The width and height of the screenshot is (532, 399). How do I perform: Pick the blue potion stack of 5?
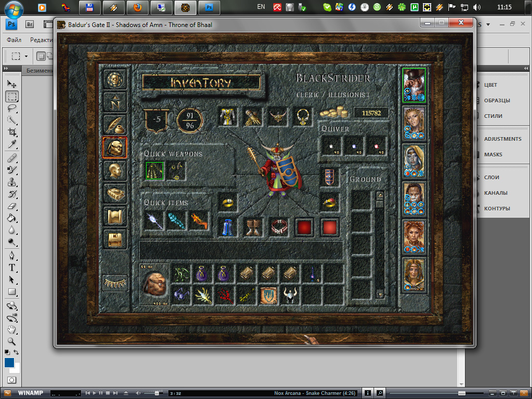point(312,274)
